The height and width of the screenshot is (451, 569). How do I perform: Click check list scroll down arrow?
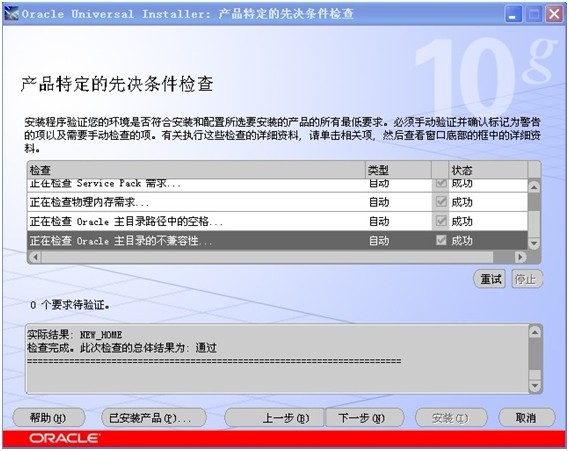(x=534, y=243)
